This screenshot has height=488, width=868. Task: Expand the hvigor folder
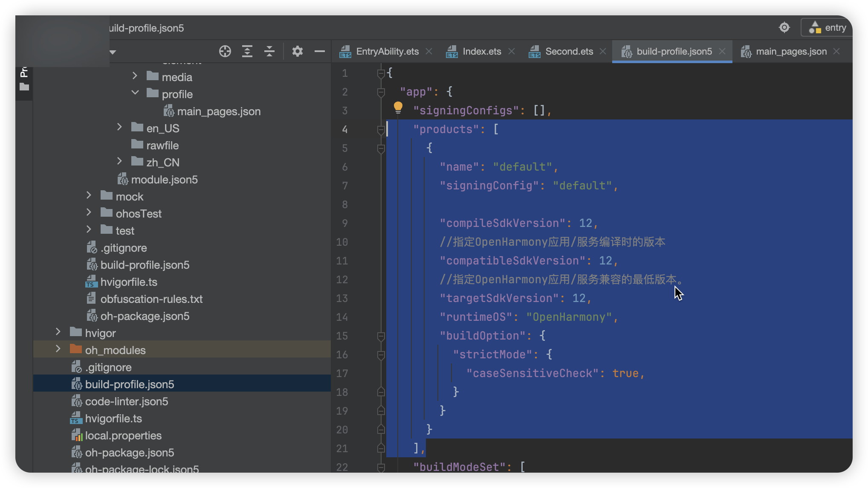pos(58,332)
